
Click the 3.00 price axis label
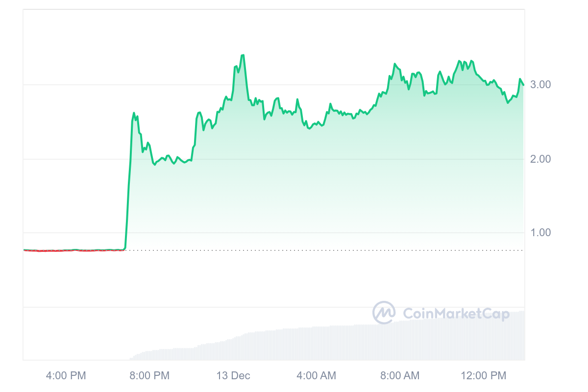[541, 85]
